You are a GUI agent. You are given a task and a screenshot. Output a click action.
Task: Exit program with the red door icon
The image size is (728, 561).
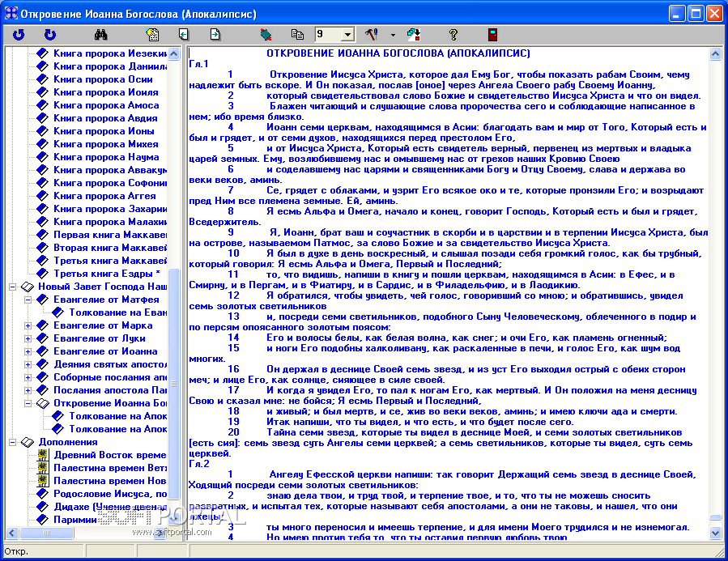492,34
